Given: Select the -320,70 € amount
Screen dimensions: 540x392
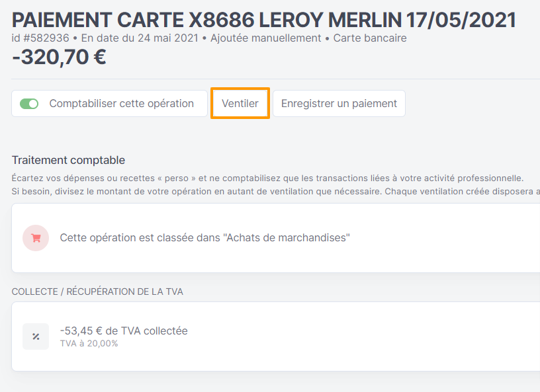Looking at the screenshot, I should tap(60, 57).
